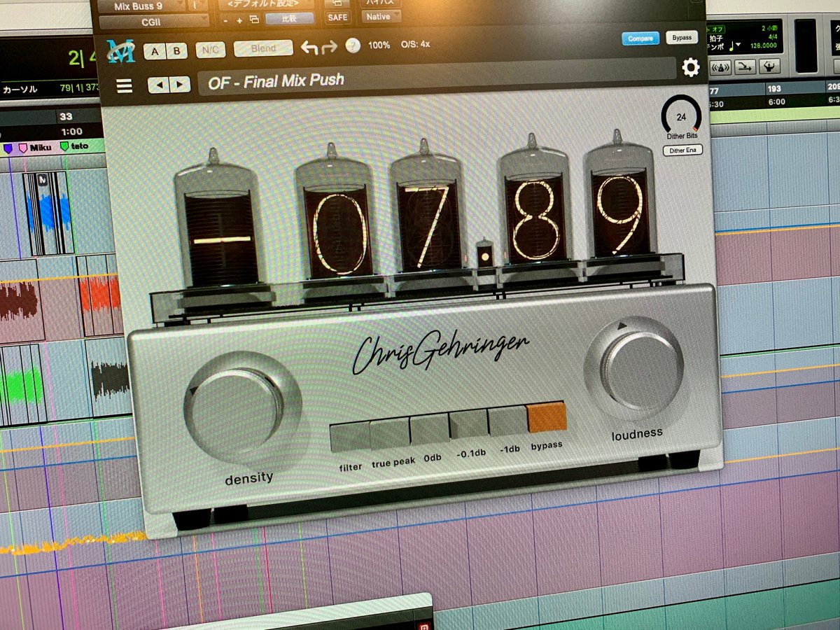
Task: Click the 100% scale value
Action: coord(379,45)
